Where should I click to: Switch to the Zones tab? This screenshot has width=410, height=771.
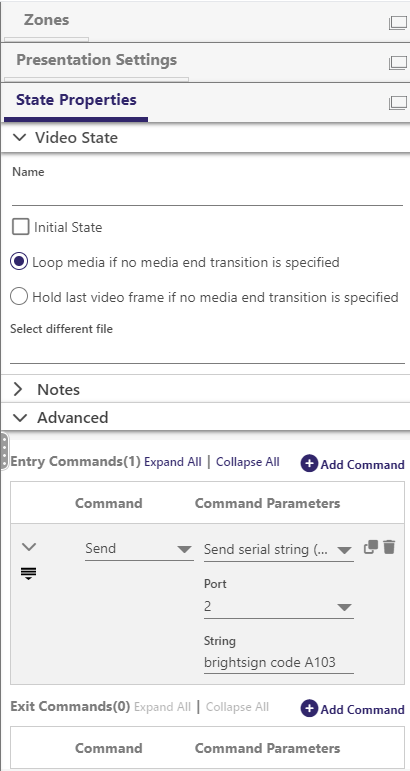click(46, 20)
